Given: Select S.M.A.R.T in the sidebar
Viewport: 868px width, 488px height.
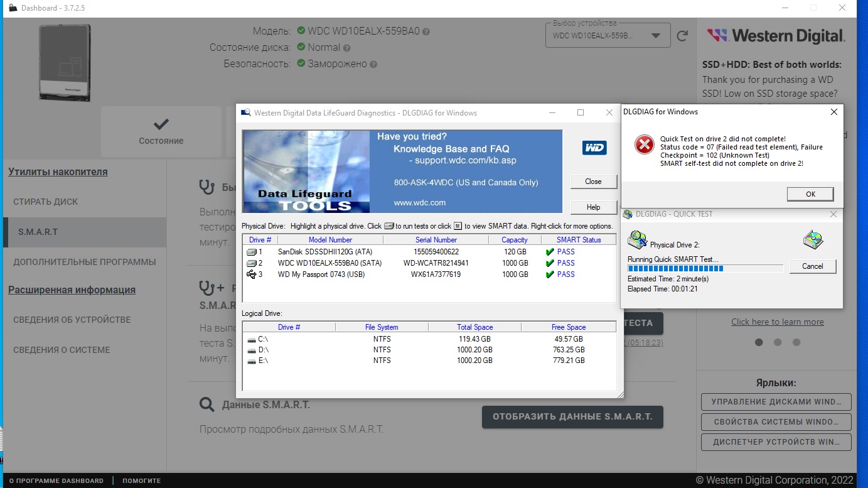Looking at the screenshot, I should tap(85, 232).
